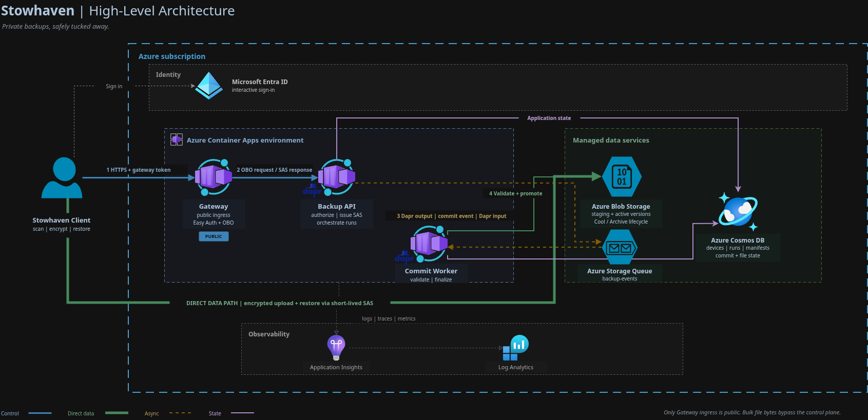Screen dimensions: 868x420
Task: Select the "Direct data" legend text
Action: [81, 414]
